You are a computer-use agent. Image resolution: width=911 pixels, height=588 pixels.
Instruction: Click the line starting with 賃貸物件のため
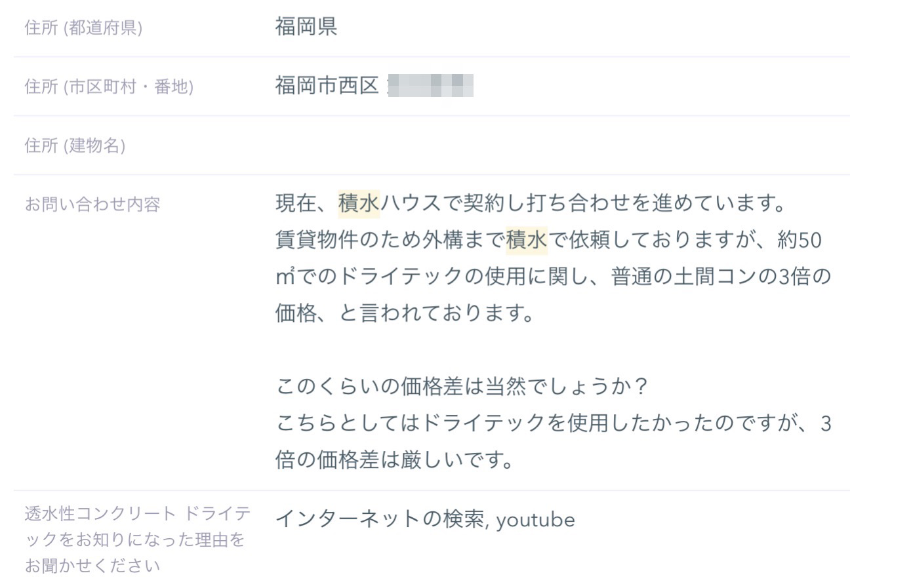pyautogui.click(x=548, y=240)
